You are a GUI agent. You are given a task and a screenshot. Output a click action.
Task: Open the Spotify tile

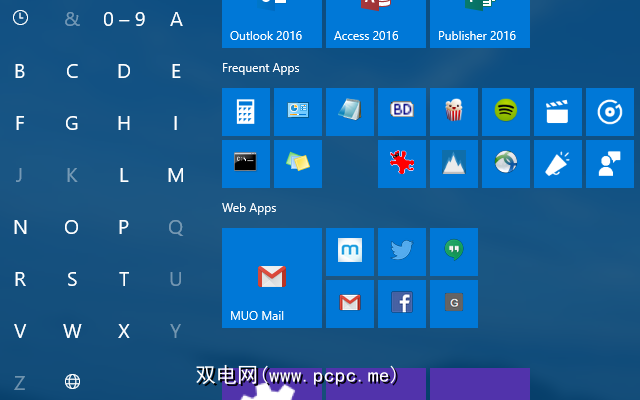point(506,111)
